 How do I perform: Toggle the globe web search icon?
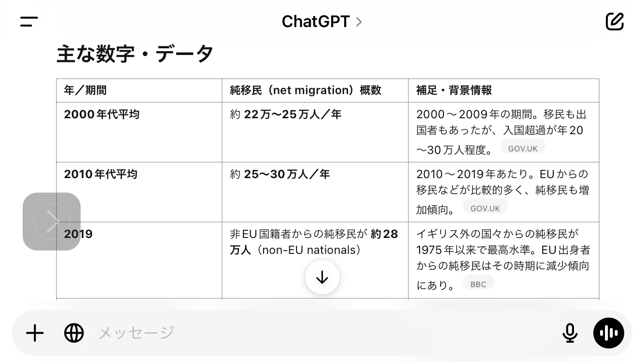[74, 333]
